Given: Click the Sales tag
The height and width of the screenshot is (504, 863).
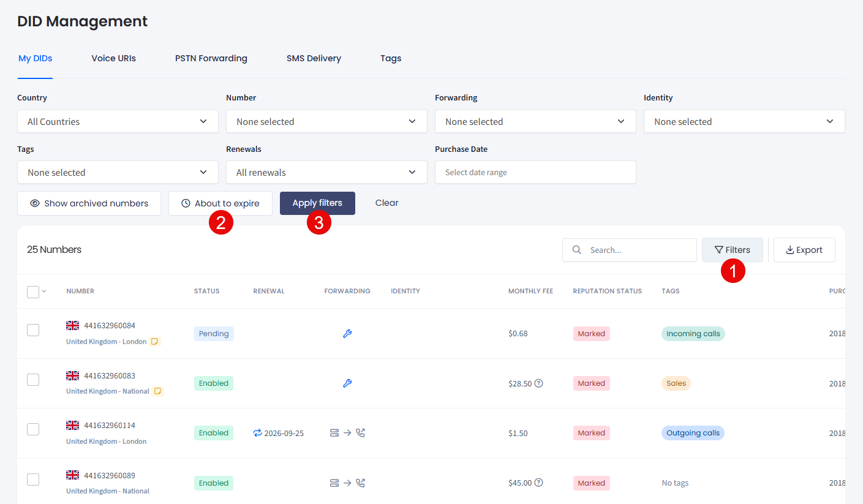Looking at the screenshot, I should 676,383.
